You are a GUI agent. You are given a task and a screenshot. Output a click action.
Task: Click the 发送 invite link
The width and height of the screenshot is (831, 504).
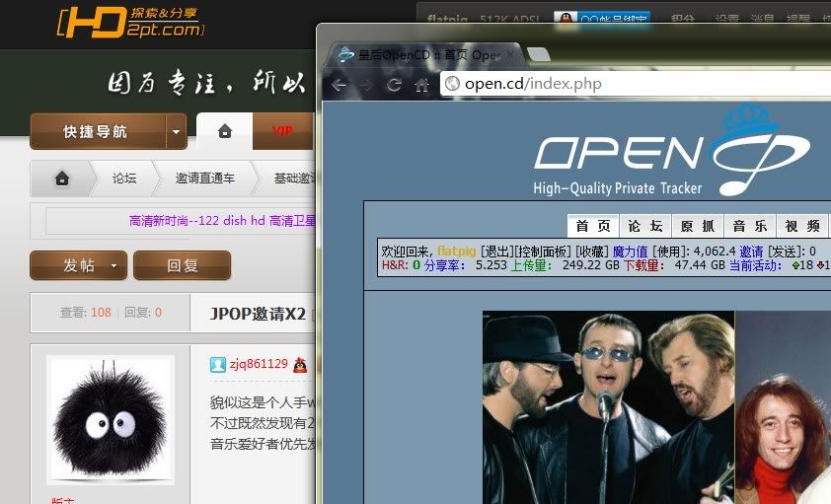point(785,252)
